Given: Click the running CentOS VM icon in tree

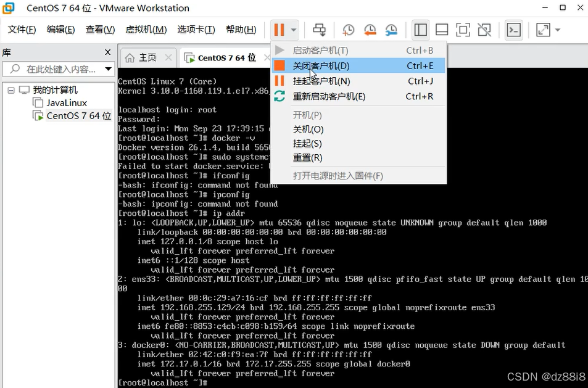Looking at the screenshot, I should coord(38,116).
